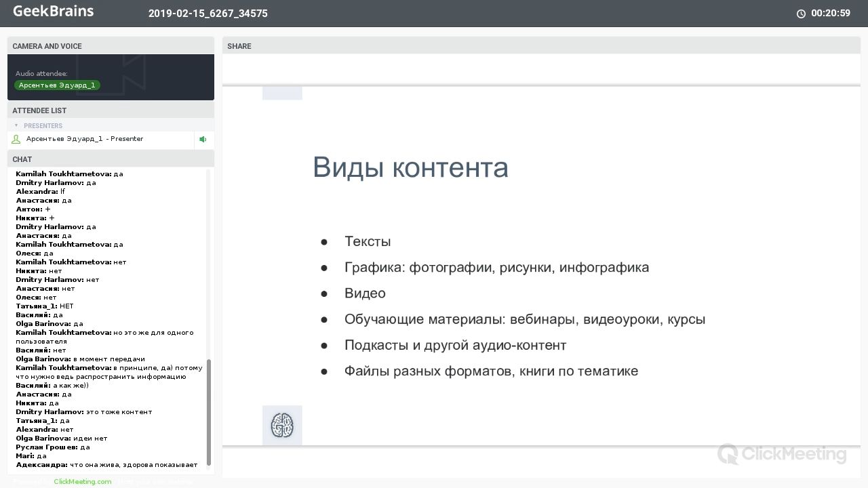Click chat message 'Olga Barinova: идеи нет'

(62, 439)
